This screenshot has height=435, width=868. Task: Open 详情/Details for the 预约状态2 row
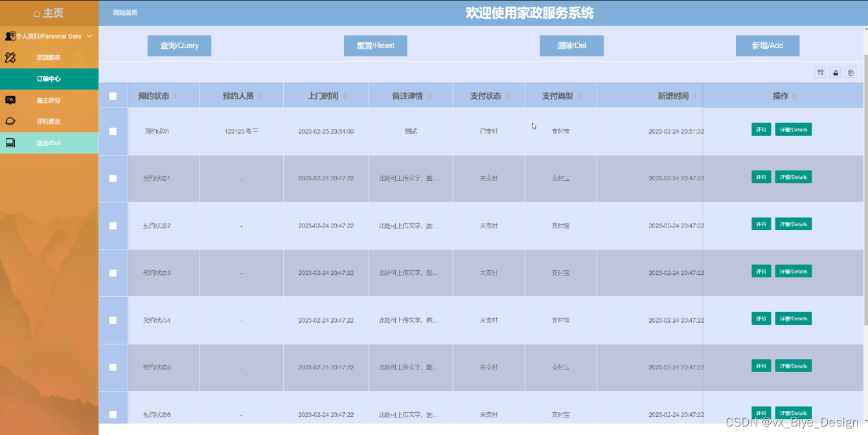794,224
